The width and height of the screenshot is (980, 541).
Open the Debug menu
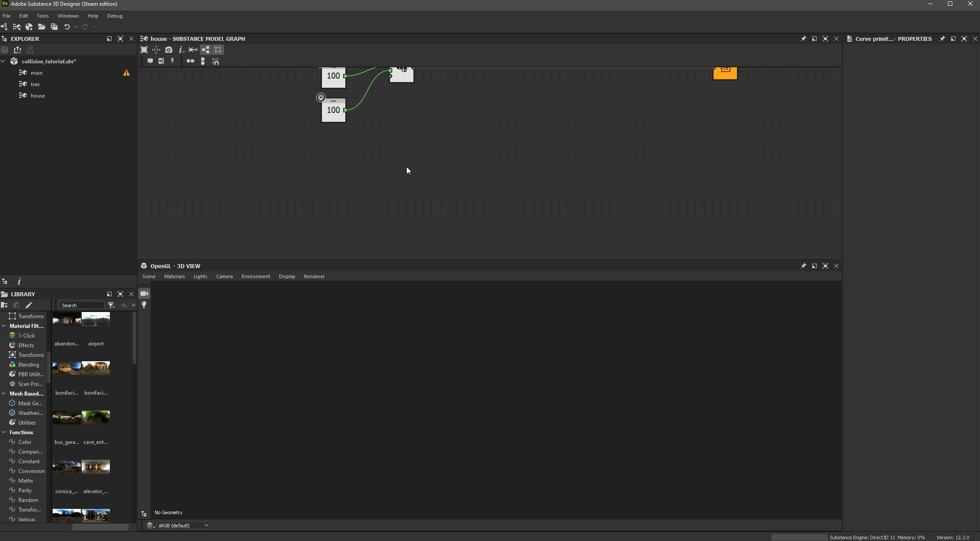115,16
